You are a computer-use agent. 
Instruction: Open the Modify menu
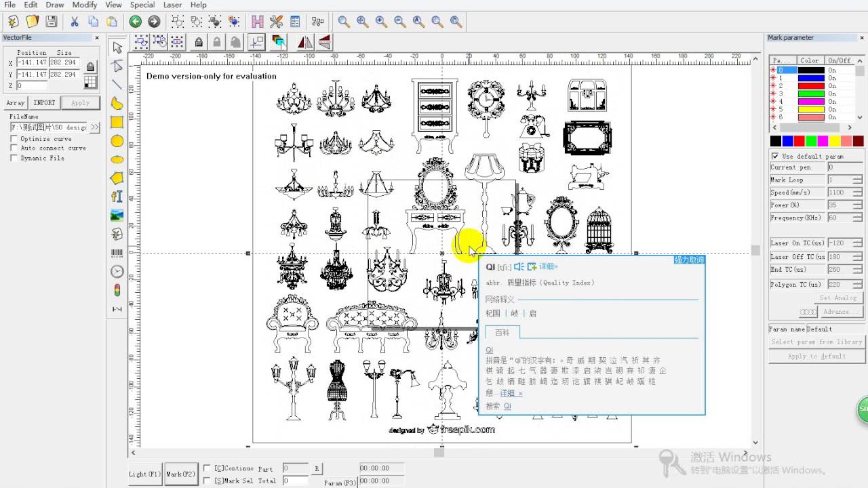85,5
